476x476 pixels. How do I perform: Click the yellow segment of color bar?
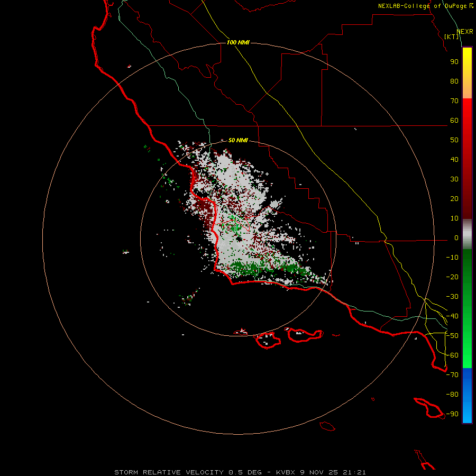point(467,73)
